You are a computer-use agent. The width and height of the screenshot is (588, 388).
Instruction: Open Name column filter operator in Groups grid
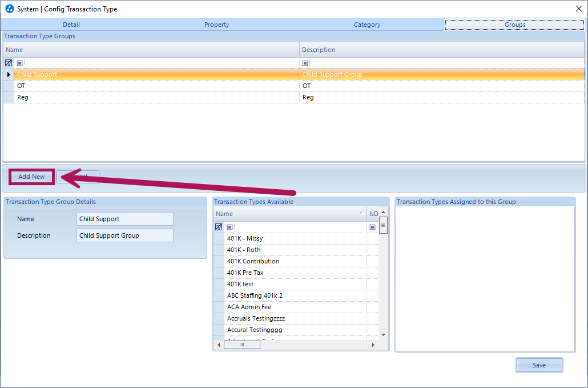[20, 63]
